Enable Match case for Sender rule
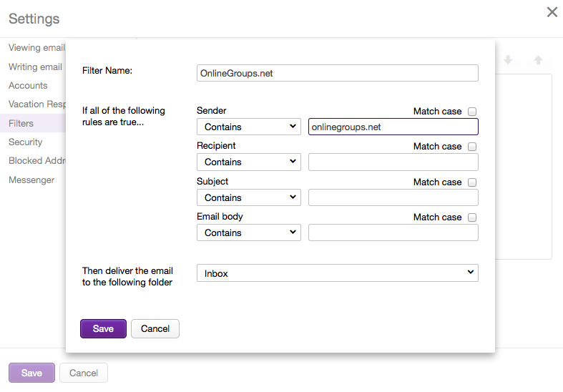Screen dimensions: 563x392 (x=472, y=112)
